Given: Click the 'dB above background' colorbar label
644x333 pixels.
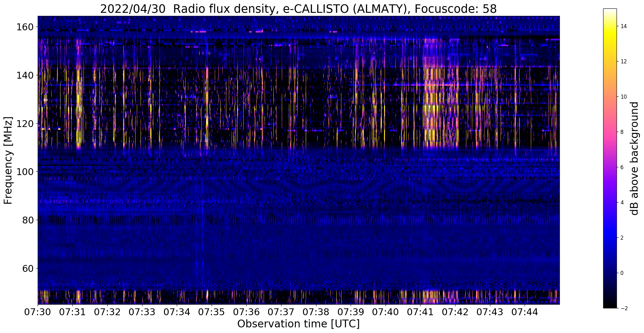Looking at the screenshot, I should coord(634,158).
